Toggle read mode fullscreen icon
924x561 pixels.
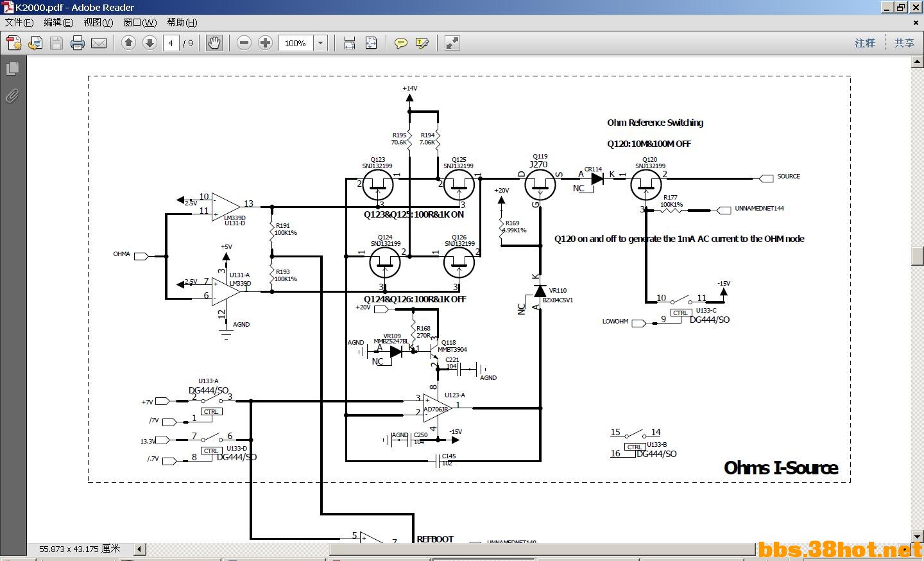coord(452,43)
